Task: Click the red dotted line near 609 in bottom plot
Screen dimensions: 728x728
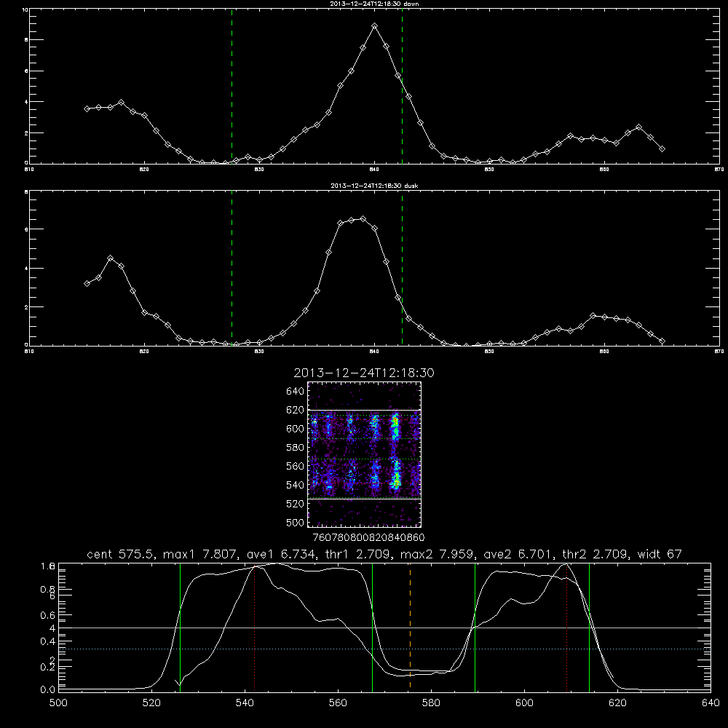Action: pyautogui.click(x=566, y=628)
